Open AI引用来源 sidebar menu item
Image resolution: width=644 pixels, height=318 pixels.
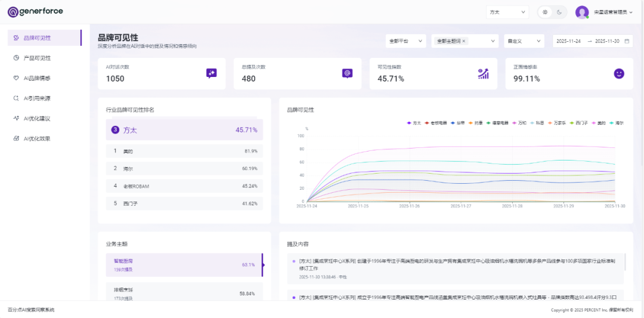pos(37,98)
